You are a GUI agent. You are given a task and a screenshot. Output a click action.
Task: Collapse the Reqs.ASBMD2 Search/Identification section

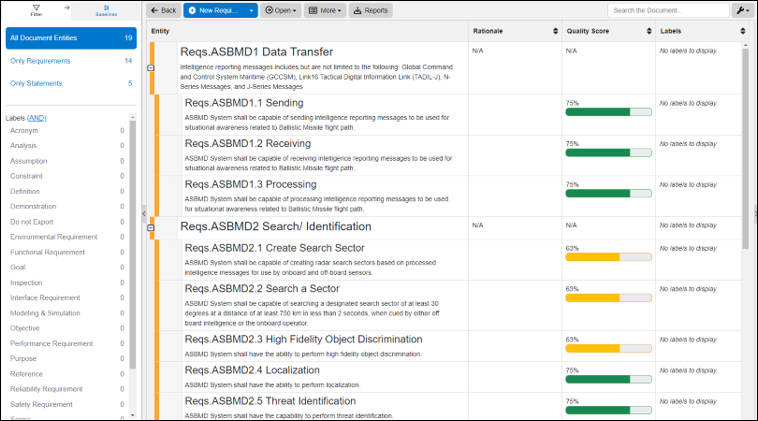(x=151, y=228)
